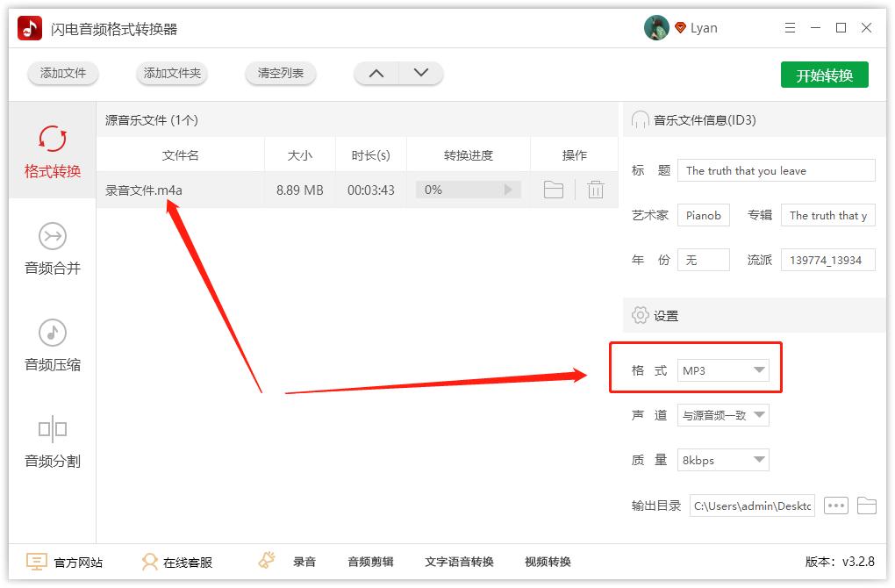Switch to 音频剪辑 in the bottom bar
The height and width of the screenshot is (588, 895).
(x=369, y=562)
